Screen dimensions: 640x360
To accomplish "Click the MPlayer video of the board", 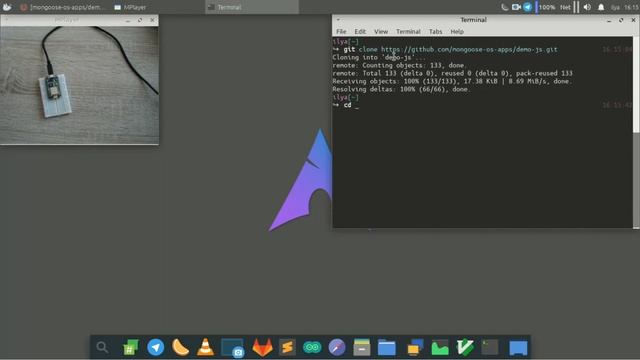I will 79,85.
